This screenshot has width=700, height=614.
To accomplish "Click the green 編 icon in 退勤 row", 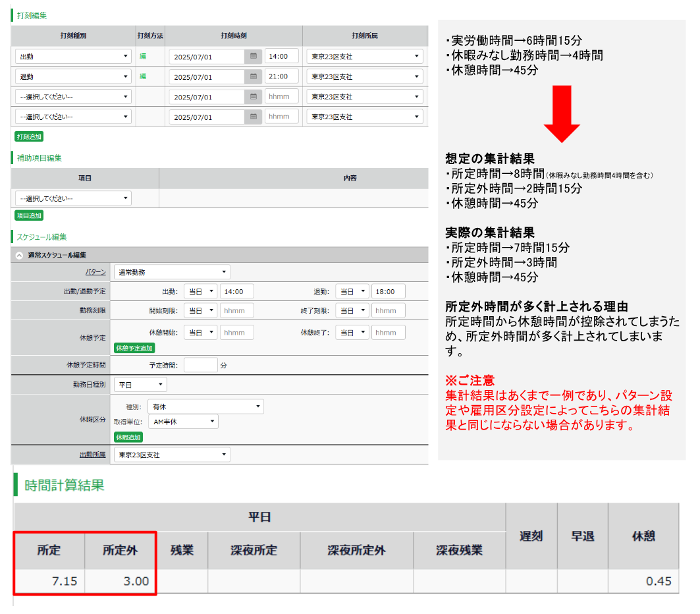I will click(x=142, y=77).
